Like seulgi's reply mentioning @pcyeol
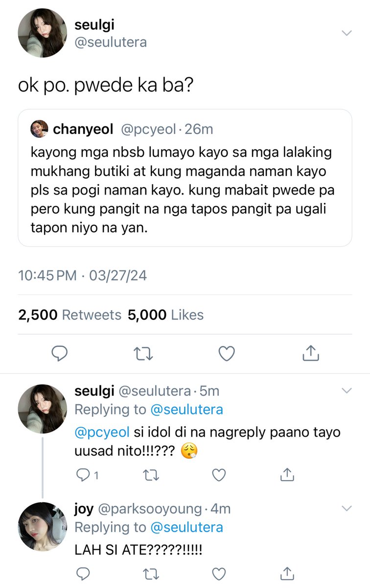Viewport: 370px width, 588px height. coord(220,474)
